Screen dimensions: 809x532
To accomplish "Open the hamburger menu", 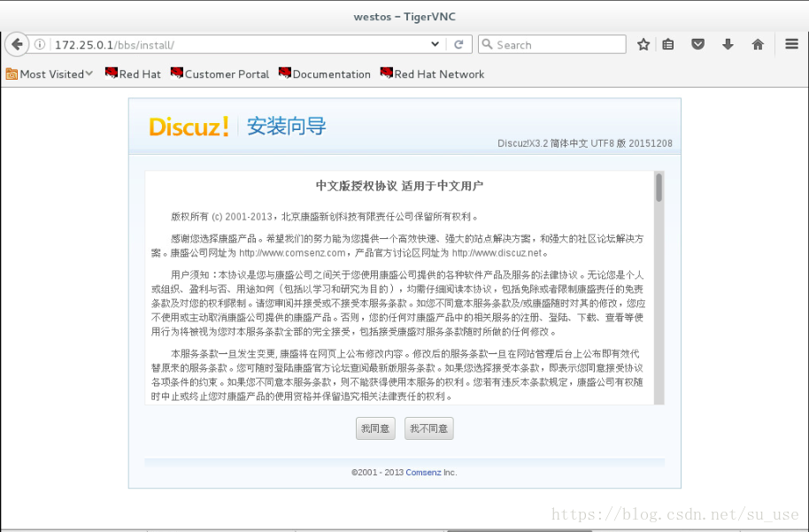I will (791, 44).
